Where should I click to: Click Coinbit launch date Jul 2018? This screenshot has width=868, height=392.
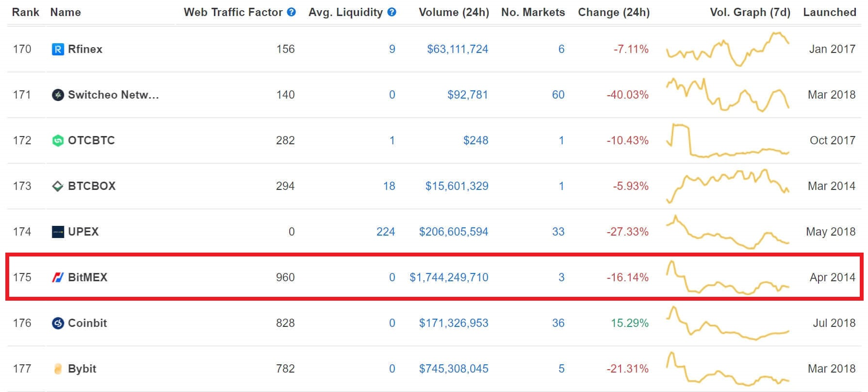click(834, 323)
